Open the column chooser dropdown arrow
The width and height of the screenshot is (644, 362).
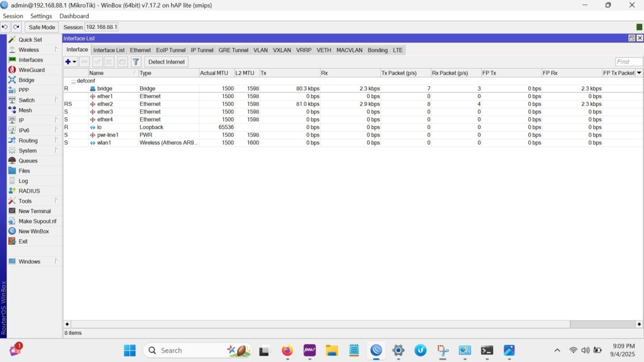639,73
